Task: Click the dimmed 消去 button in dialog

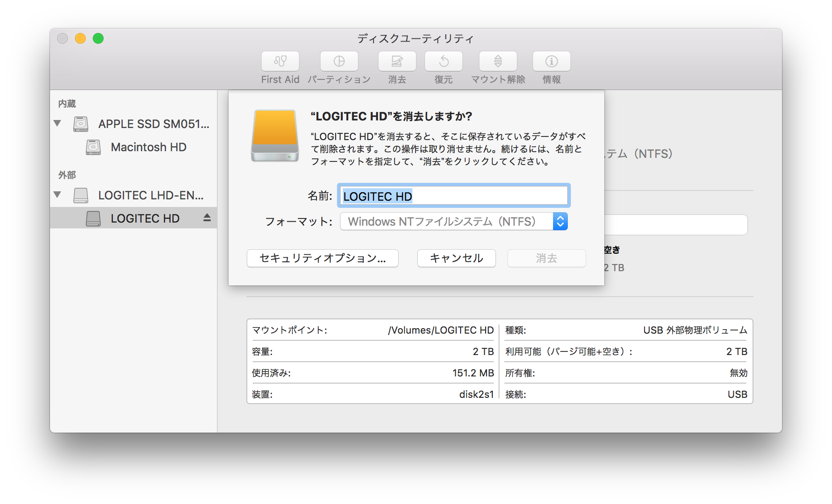Action: 547,258
